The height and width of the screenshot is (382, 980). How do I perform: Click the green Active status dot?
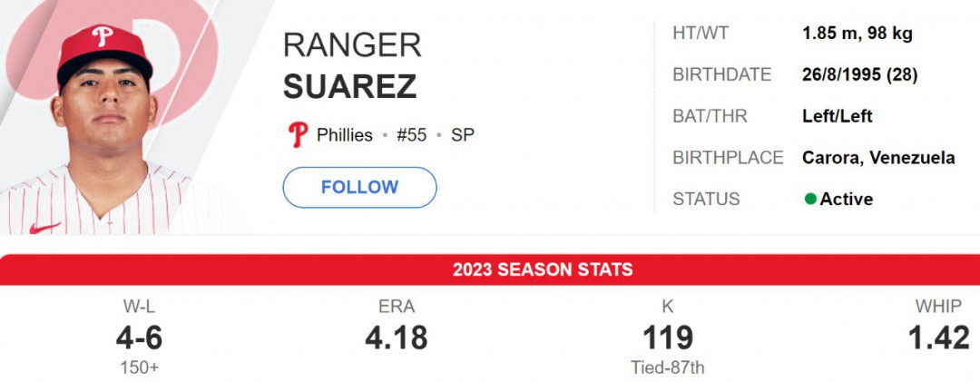[x=810, y=200]
